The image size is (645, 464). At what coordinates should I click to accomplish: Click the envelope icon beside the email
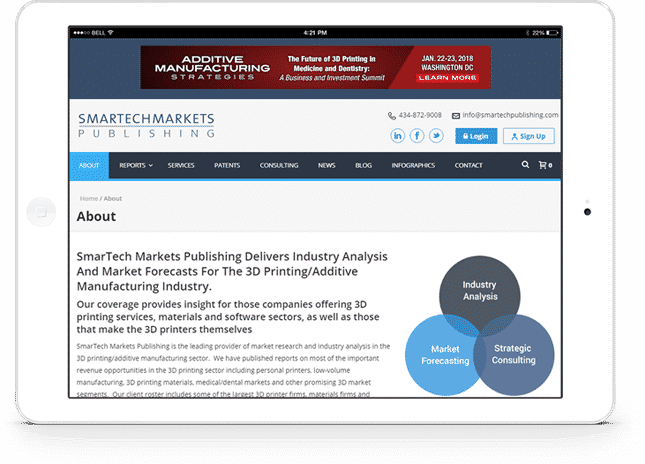coord(456,116)
